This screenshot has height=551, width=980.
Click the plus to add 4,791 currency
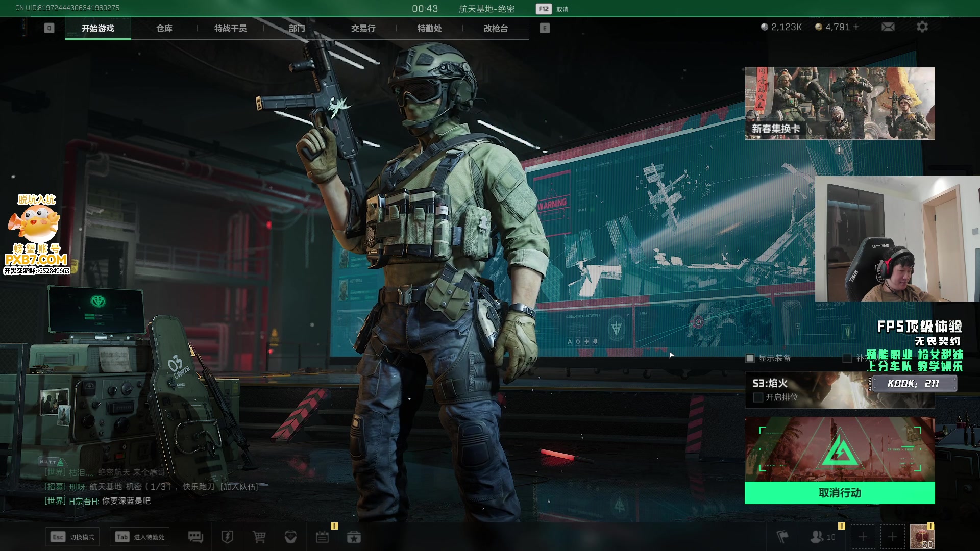click(x=856, y=27)
